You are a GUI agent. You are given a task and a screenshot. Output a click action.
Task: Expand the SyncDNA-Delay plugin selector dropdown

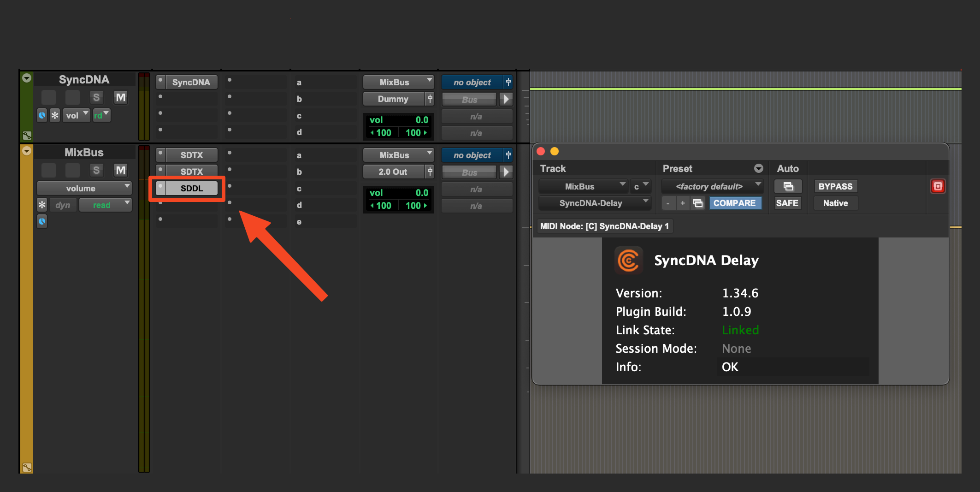coord(594,203)
